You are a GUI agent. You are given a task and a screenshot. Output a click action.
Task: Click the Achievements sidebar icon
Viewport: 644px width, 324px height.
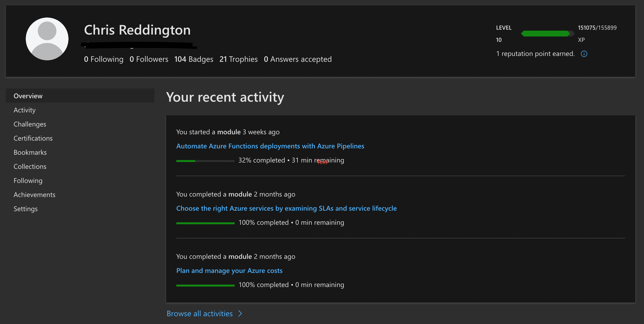[x=34, y=194]
